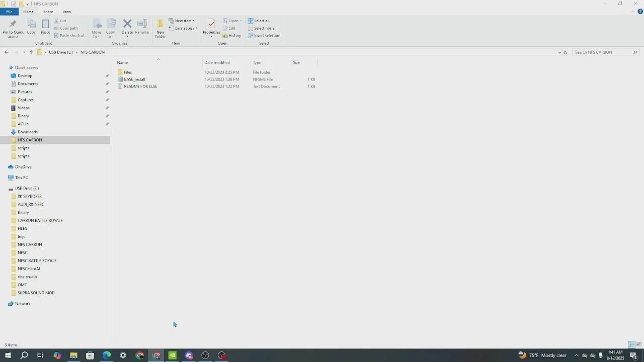Select the BASE_install file

tap(134, 79)
